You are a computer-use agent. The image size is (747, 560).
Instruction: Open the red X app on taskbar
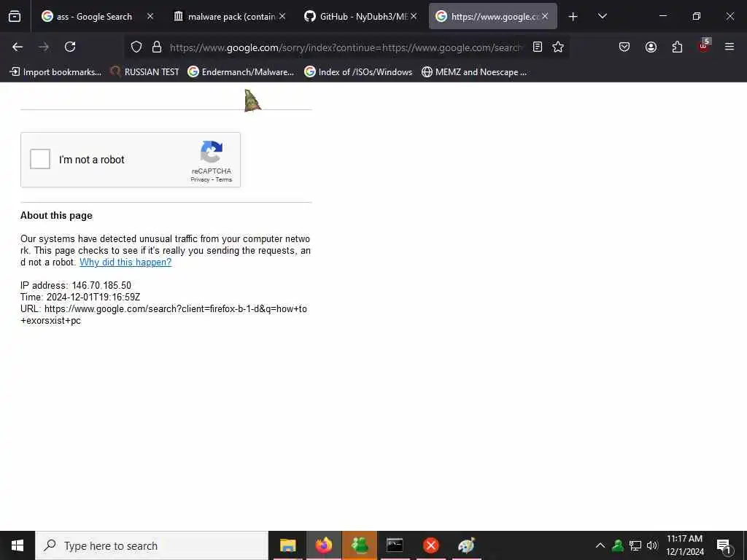431,545
